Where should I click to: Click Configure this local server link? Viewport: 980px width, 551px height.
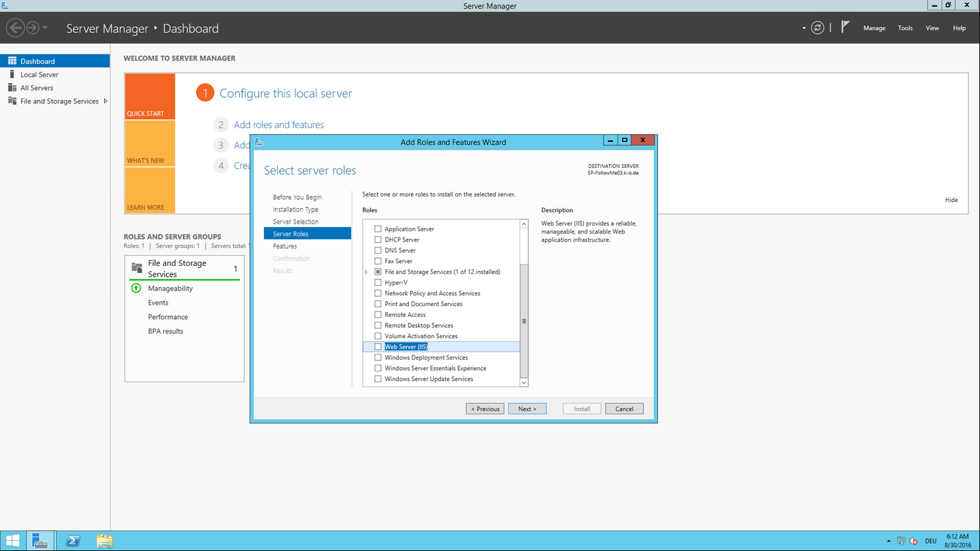pyautogui.click(x=286, y=93)
